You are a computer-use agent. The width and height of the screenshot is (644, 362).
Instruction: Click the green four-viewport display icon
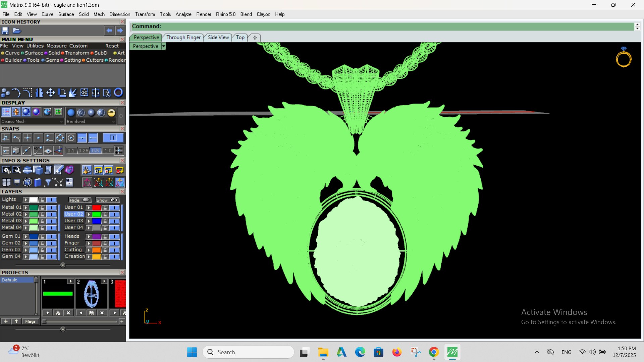pyautogui.click(x=58, y=112)
